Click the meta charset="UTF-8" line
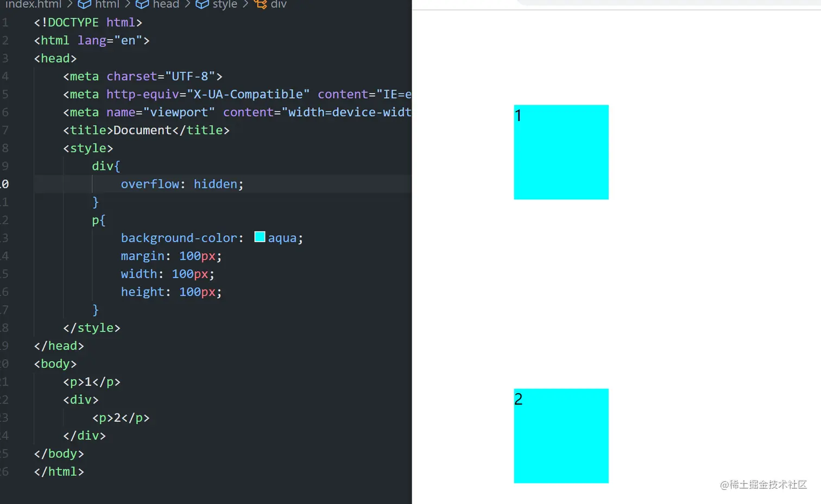 click(x=143, y=76)
